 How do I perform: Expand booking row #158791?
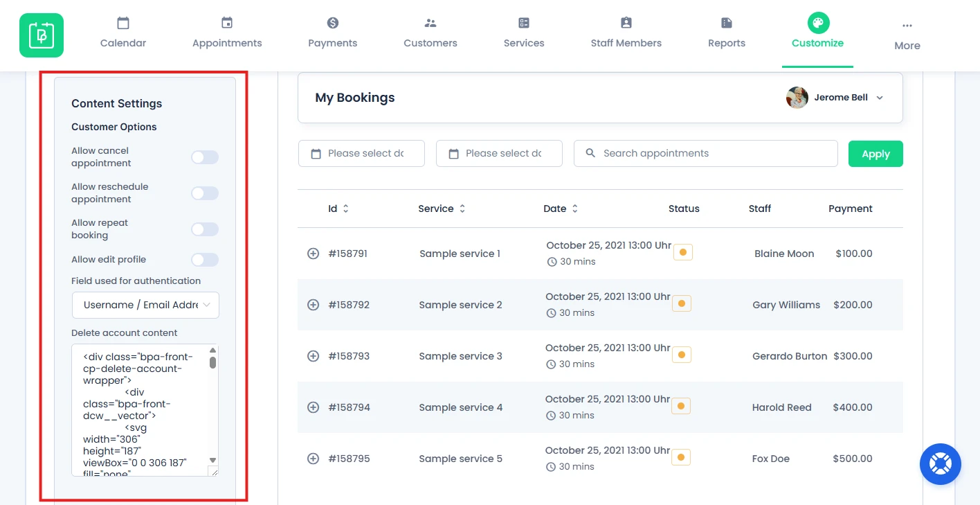(313, 254)
